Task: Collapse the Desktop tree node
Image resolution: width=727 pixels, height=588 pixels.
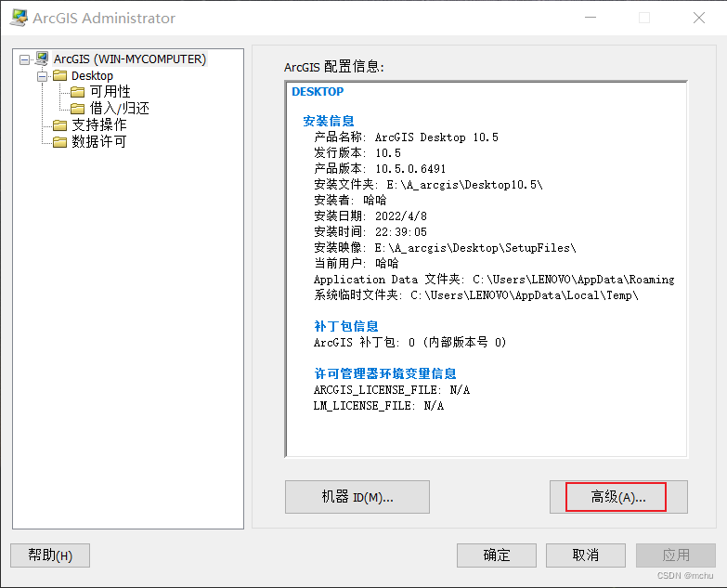Action: coord(42,76)
